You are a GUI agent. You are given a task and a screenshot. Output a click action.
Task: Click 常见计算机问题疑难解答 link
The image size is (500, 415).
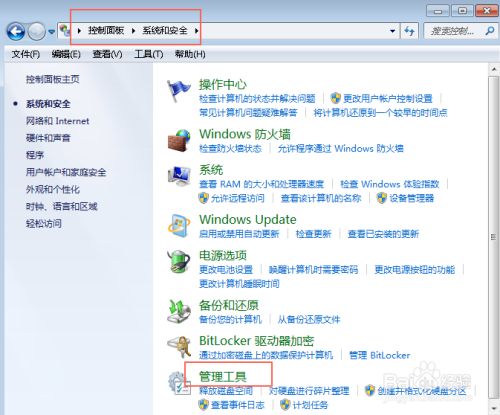248,113
